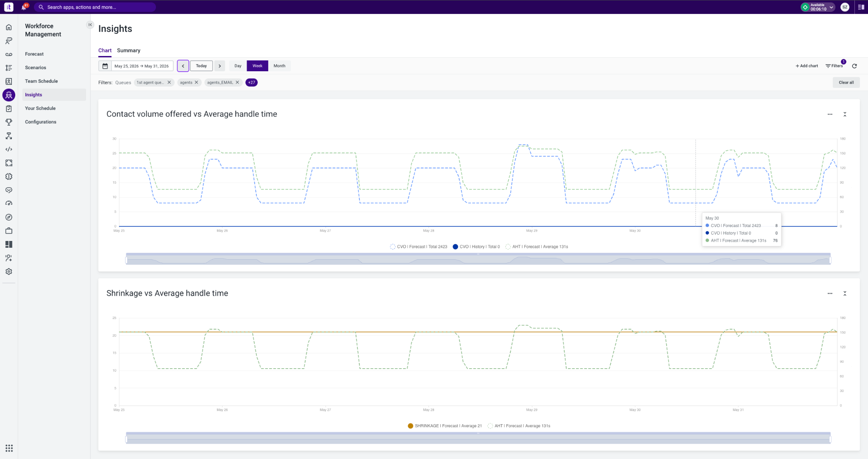Image resolution: width=868 pixels, height=459 pixels.
Task: Collapse the Contact volume offered chart
Action: pyautogui.click(x=845, y=114)
